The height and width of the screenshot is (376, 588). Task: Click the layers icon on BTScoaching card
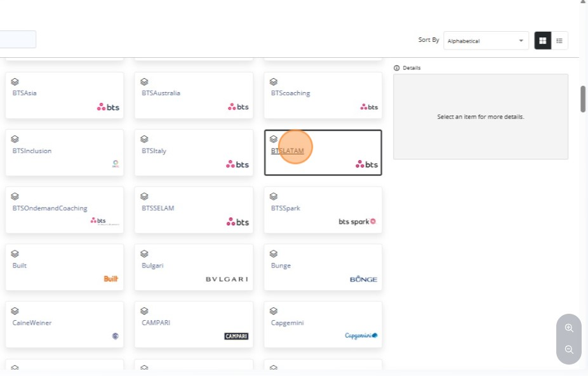click(274, 81)
